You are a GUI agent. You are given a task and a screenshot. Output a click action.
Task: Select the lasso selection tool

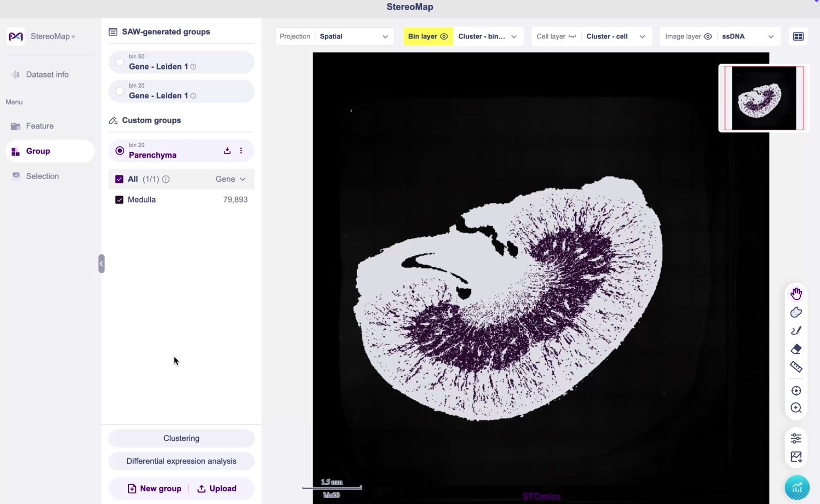click(796, 312)
